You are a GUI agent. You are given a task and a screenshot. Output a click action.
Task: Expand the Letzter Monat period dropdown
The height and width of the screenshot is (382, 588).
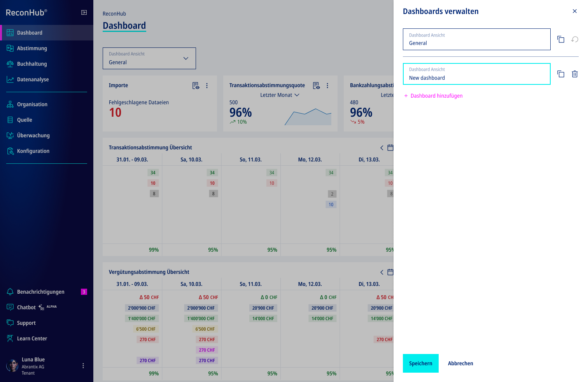280,95
